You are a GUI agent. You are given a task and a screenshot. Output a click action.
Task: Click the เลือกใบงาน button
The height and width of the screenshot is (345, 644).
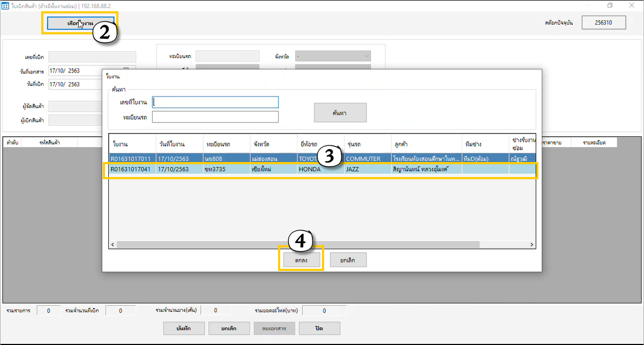point(80,24)
